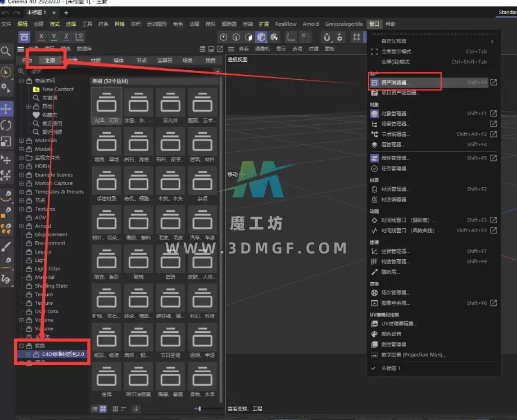Switch to list view in asset browser
This screenshot has width=517, height=420.
pyautogui.click(x=94, y=409)
